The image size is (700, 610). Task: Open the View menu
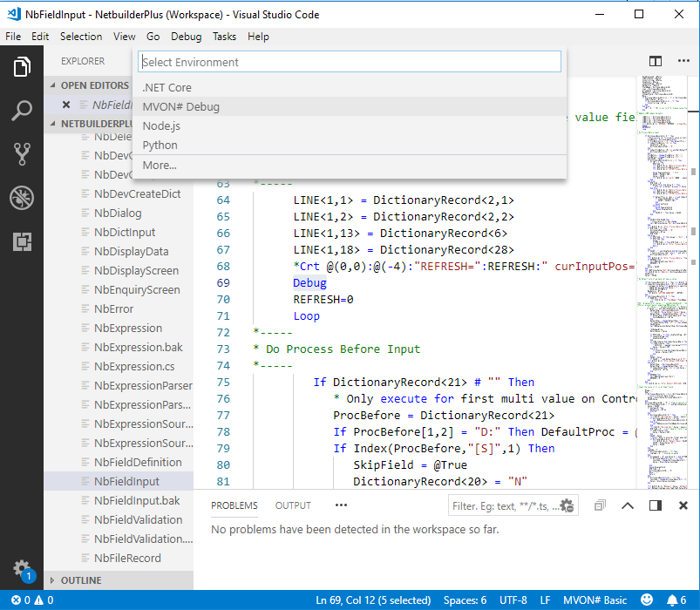tap(124, 37)
